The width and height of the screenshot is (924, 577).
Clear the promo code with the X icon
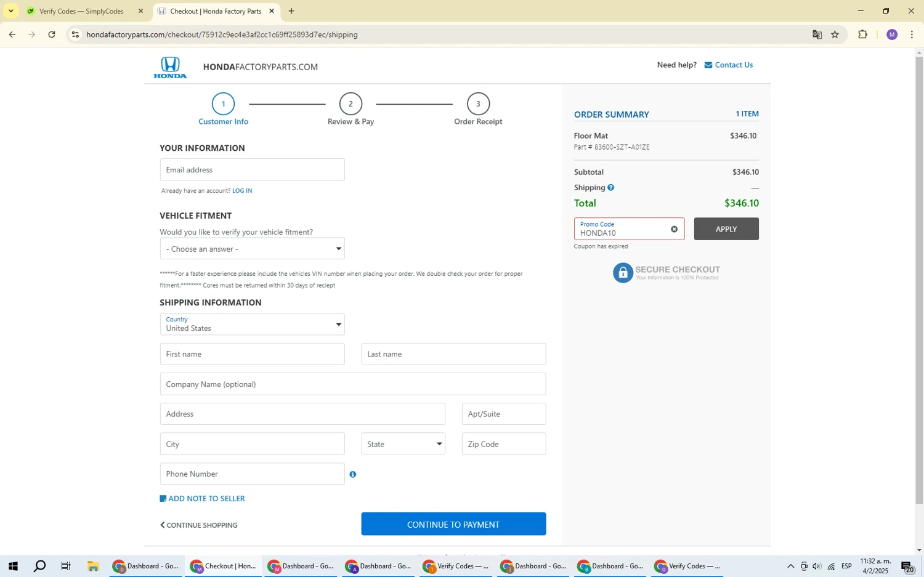pyautogui.click(x=674, y=229)
